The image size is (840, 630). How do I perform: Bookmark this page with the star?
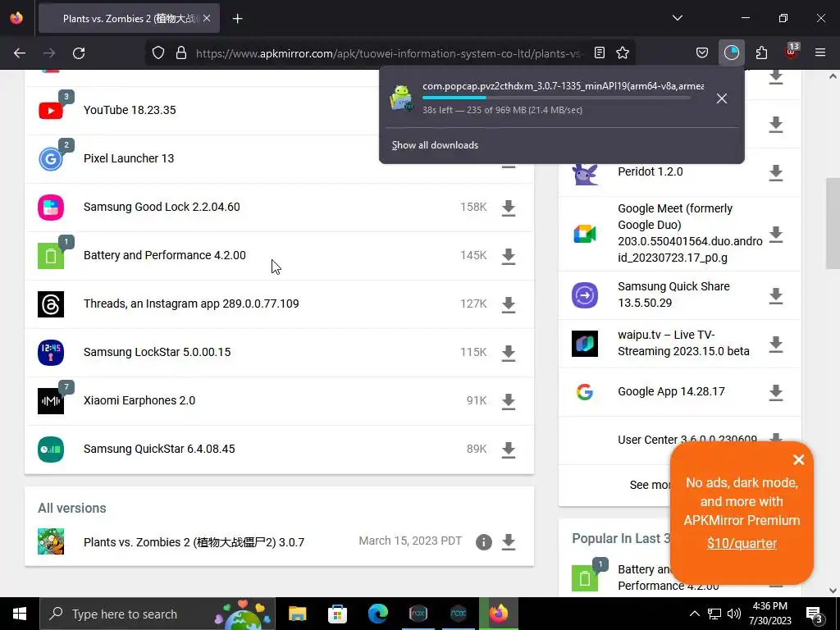[622, 52]
